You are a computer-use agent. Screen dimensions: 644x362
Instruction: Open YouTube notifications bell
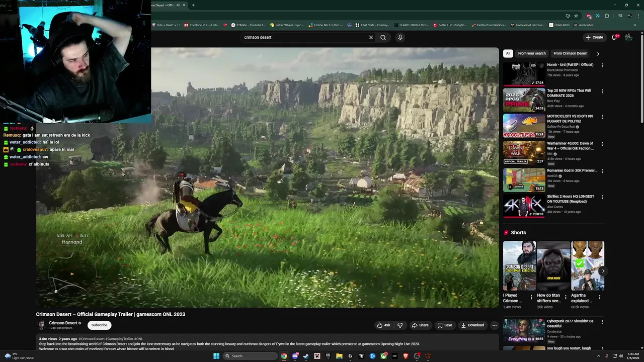tap(614, 37)
